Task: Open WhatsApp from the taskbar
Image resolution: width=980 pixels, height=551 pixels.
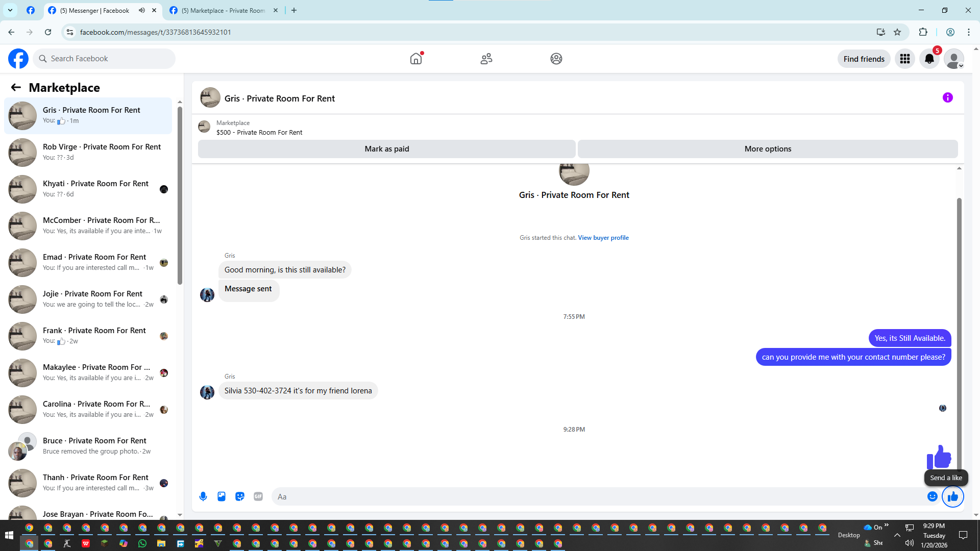Action: (x=142, y=543)
